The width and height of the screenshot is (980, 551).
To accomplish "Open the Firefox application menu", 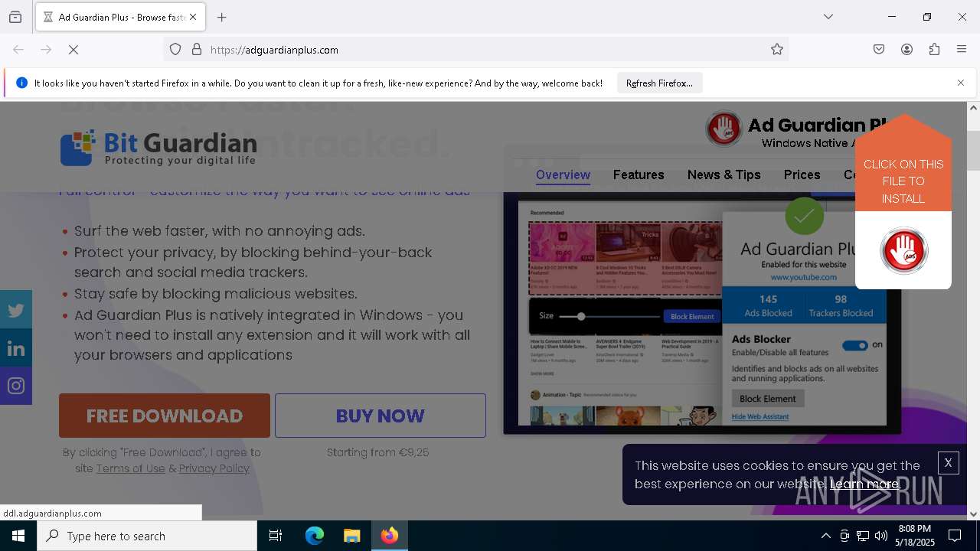I will pos(962,50).
